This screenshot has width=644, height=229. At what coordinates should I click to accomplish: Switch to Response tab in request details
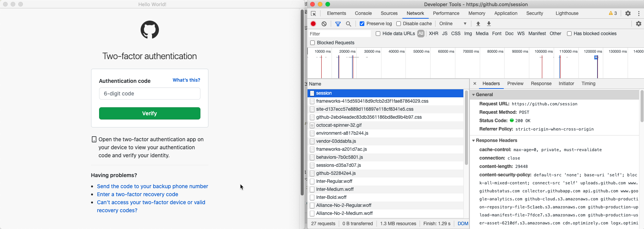pos(541,84)
